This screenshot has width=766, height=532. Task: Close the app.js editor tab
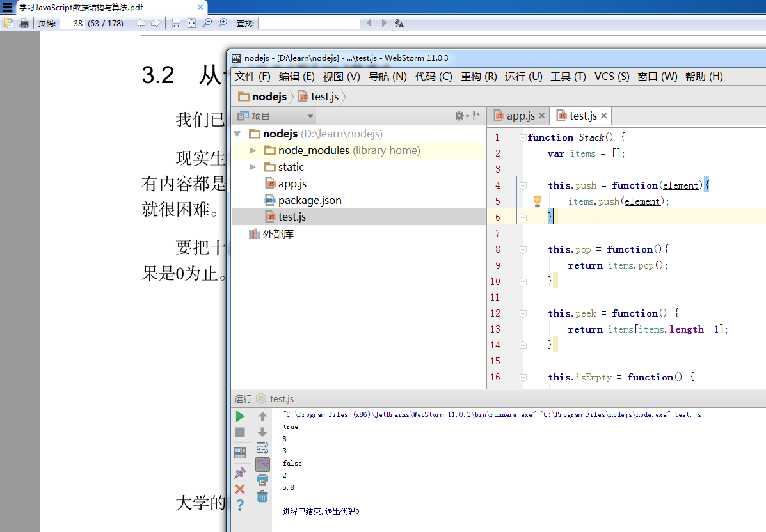541,116
